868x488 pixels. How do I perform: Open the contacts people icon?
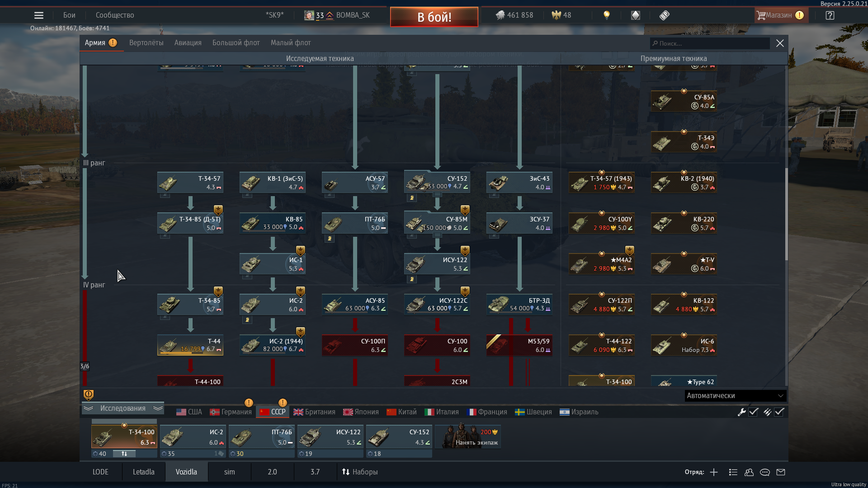749,472
